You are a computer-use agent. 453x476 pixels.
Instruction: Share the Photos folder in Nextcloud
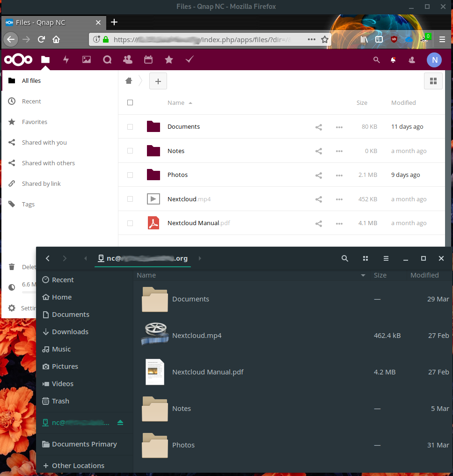coord(319,176)
